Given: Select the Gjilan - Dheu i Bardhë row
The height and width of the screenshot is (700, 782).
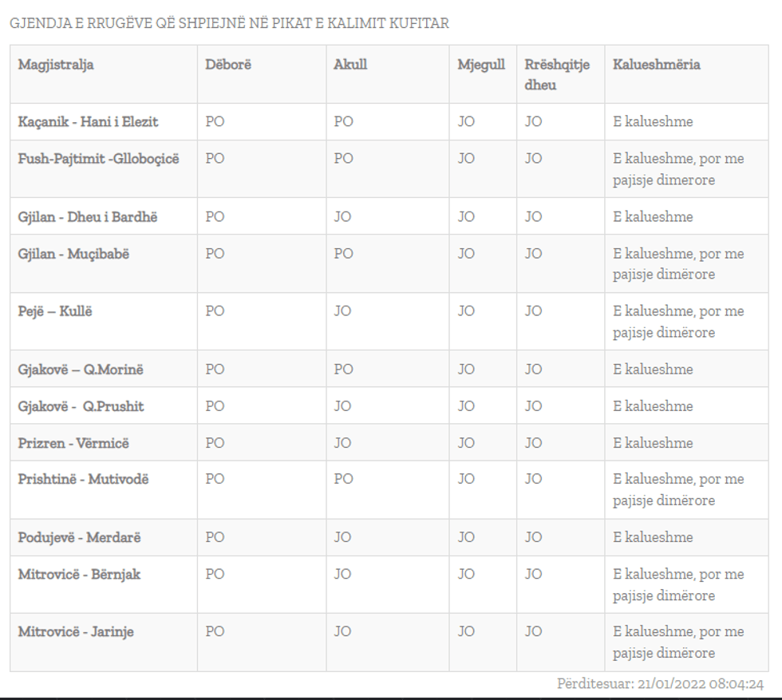Looking at the screenshot, I should click(88, 217).
